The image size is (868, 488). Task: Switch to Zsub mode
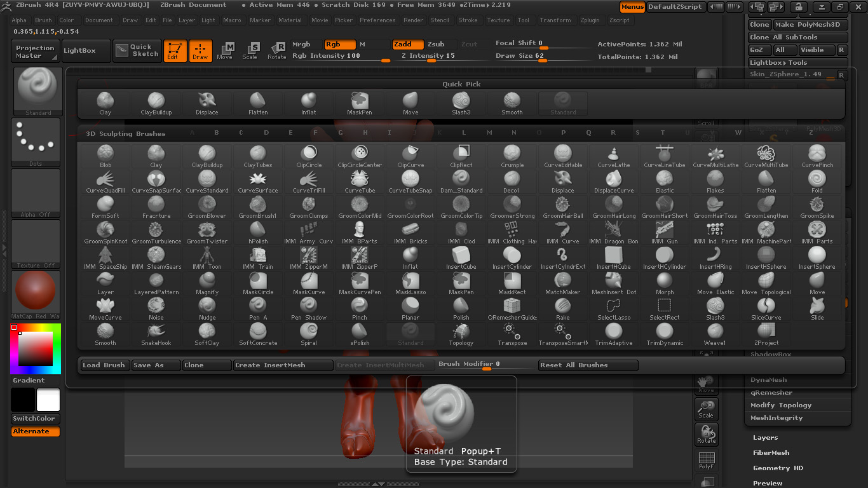(441, 44)
